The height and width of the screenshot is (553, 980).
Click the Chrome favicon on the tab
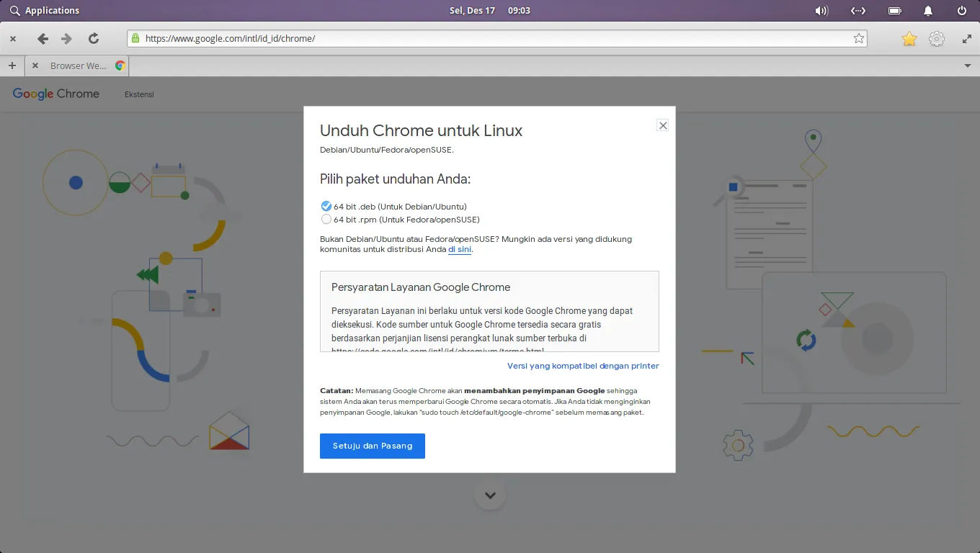pos(120,66)
